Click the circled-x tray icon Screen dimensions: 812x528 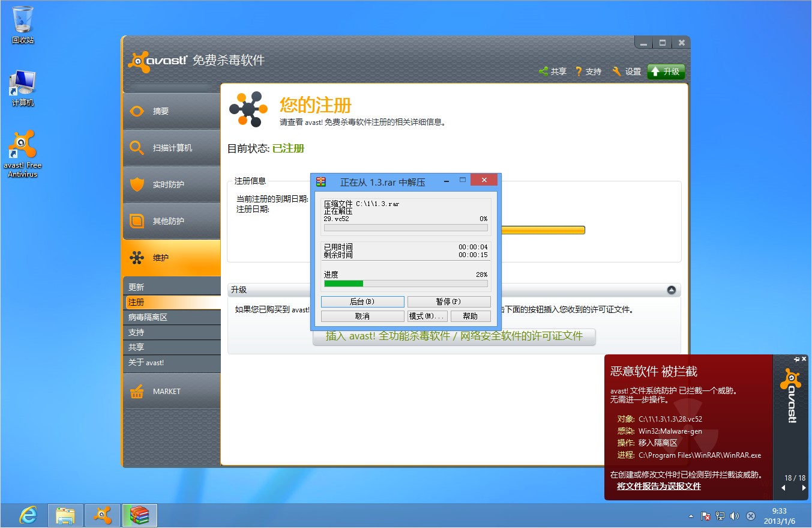[751, 516]
